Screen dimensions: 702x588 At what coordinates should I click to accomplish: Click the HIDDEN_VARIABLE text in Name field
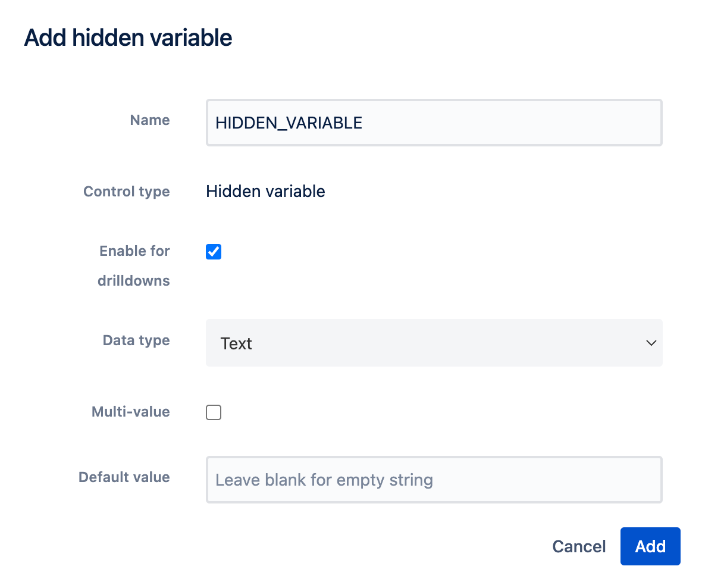[x=289, y=123]
